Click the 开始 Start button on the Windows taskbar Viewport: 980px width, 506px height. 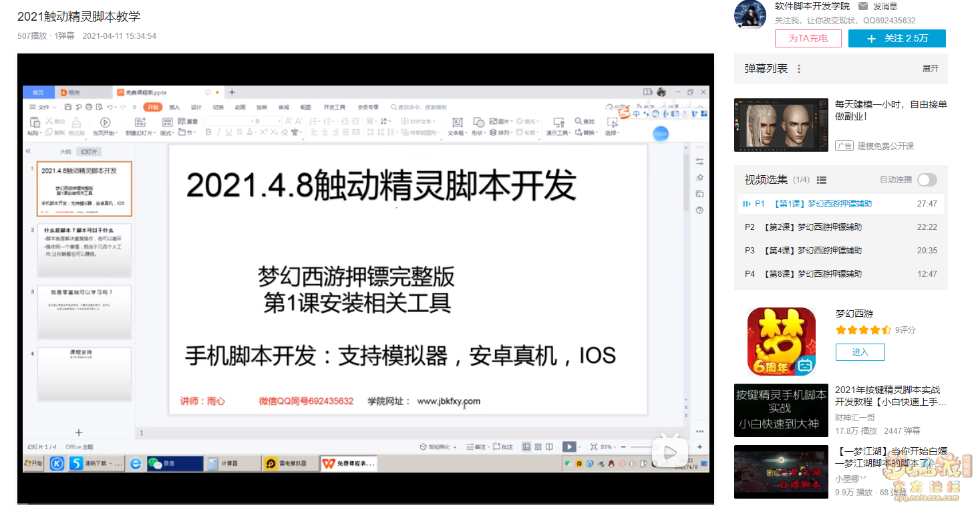(x=33, y=463)
